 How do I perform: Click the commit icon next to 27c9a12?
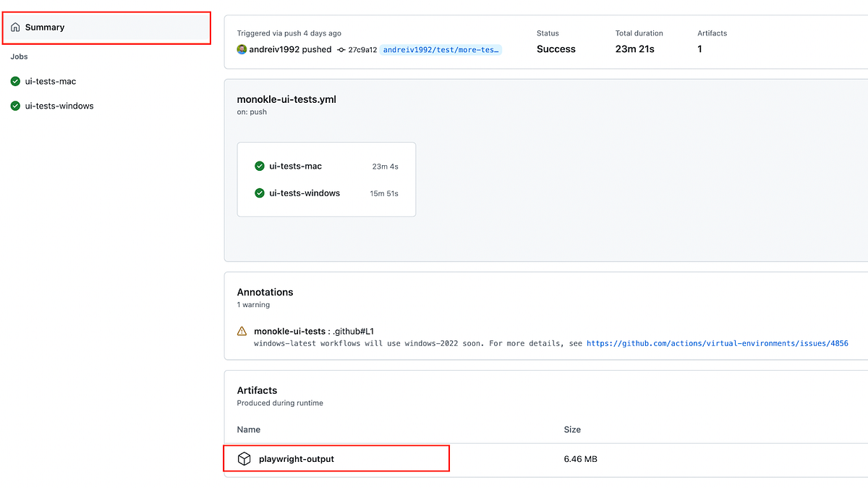(341, 50)
